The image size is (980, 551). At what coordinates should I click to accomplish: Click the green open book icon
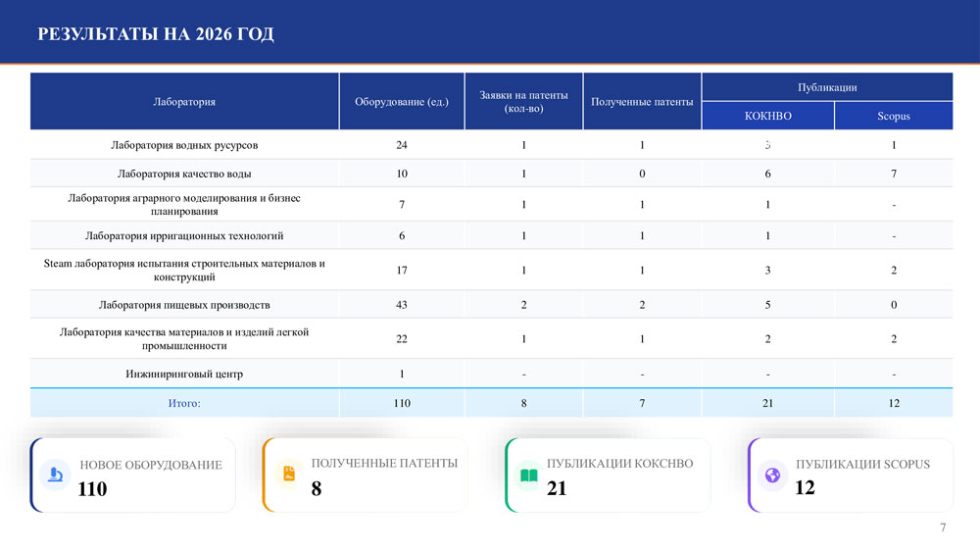(528, 476)
